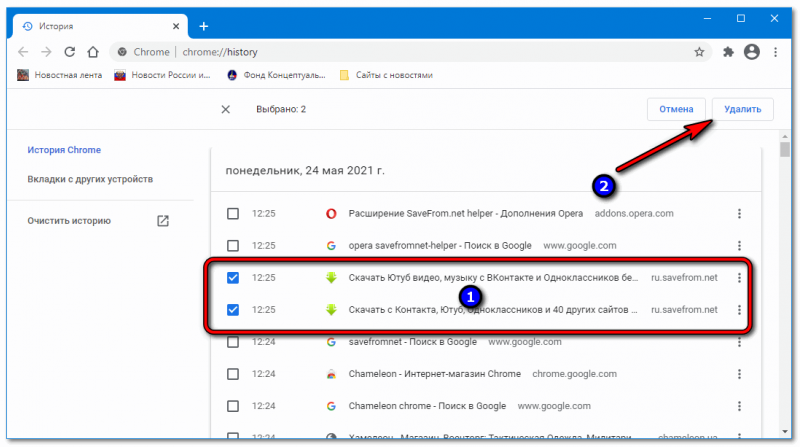Image resolution: width=800 pixels, height=447 pixels.
Task: Open Tabs from other devices section
Action: pos(90,179)
